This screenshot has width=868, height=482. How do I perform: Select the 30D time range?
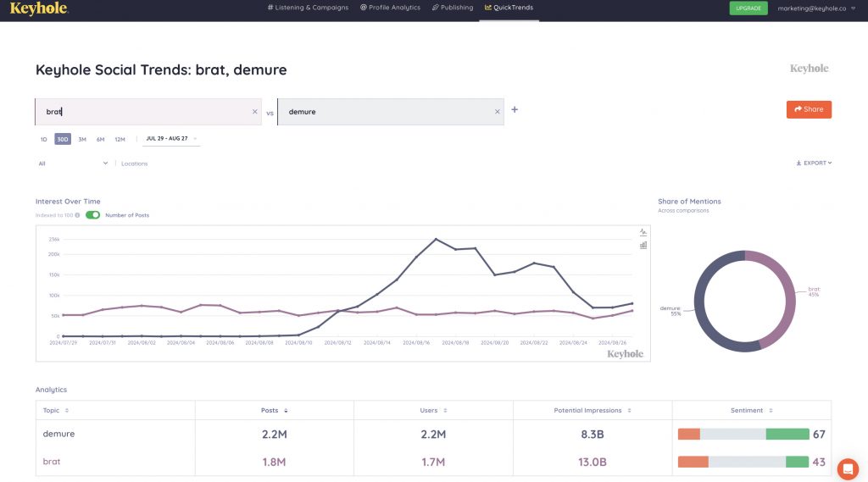click(63, 140)
